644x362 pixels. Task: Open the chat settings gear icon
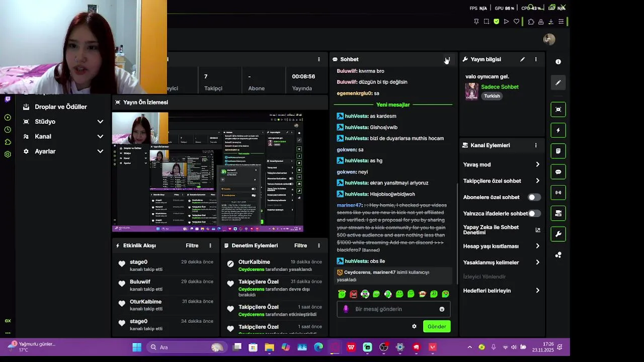[x=414, y=326]
